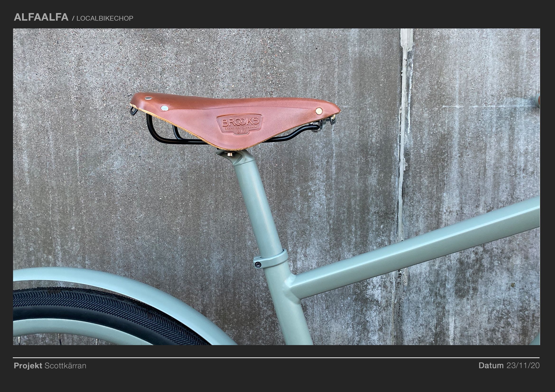
Task: Click the Datum 23/11/20 text
Action: point(509,366)
